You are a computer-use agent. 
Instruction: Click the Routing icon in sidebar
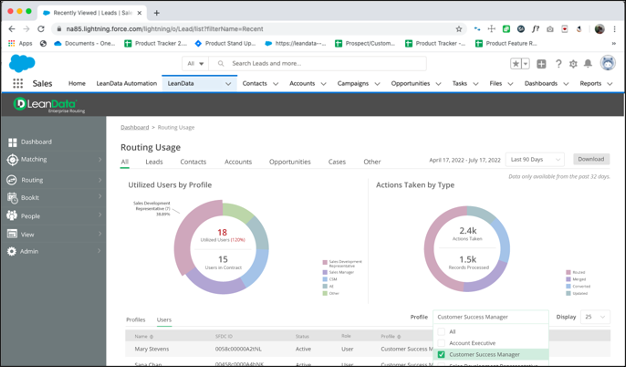12,180
